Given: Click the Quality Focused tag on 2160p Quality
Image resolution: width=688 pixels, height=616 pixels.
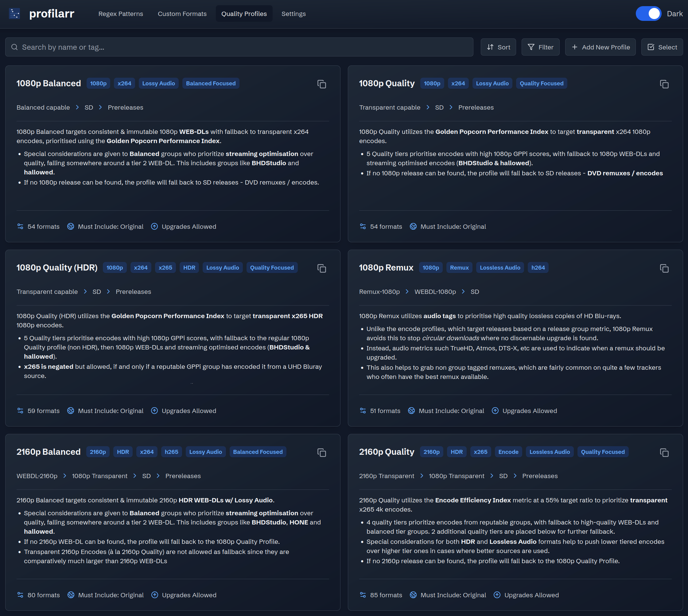Looking at the screenshot, I should point(602,452).
